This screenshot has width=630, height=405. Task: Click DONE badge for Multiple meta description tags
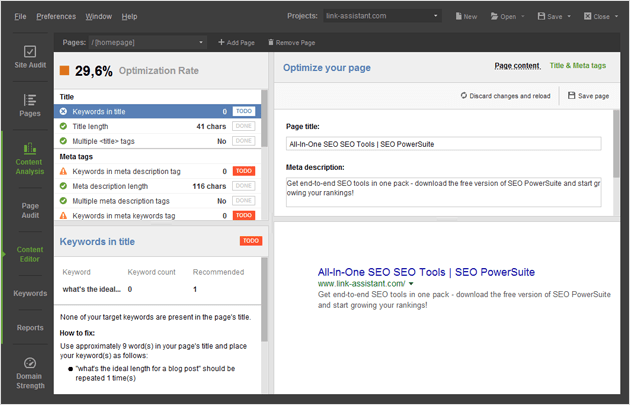(x=243, y=201)
